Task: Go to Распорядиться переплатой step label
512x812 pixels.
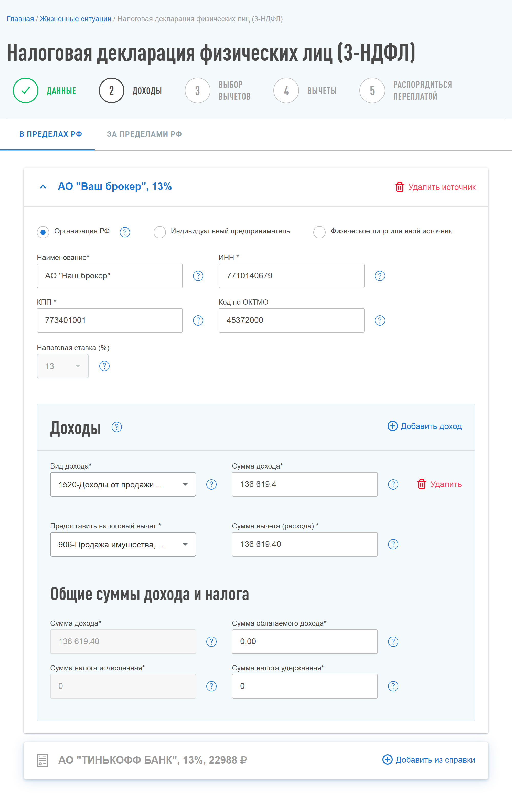Action: 422,90
